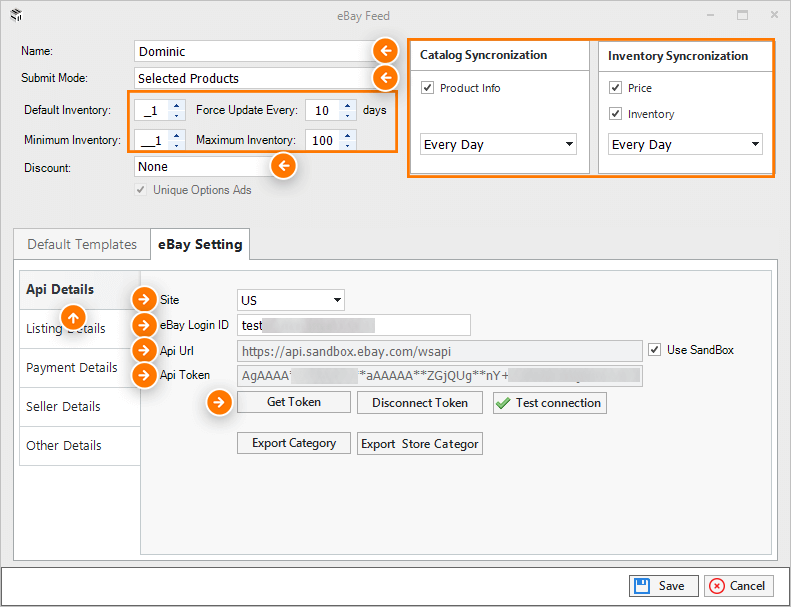The width and height of the screenshot is (791, 607).
Task: Click the red X icon on Cancel
Action: 716,586
